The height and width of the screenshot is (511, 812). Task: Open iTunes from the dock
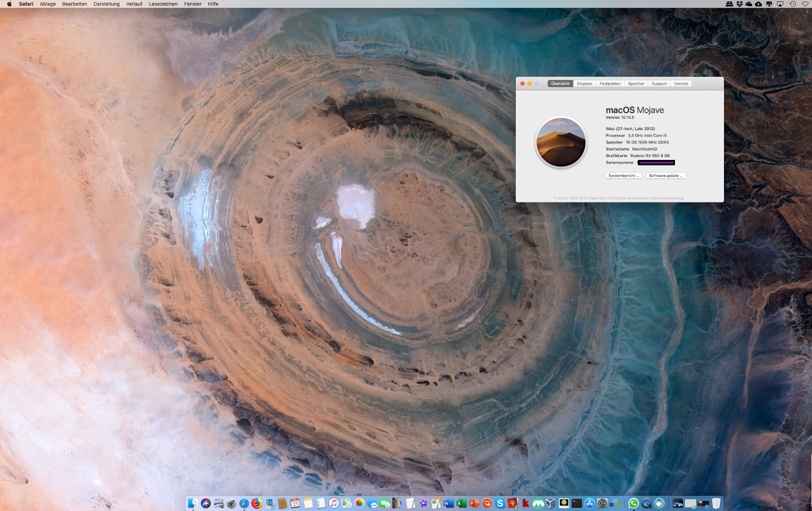[334, 503]
